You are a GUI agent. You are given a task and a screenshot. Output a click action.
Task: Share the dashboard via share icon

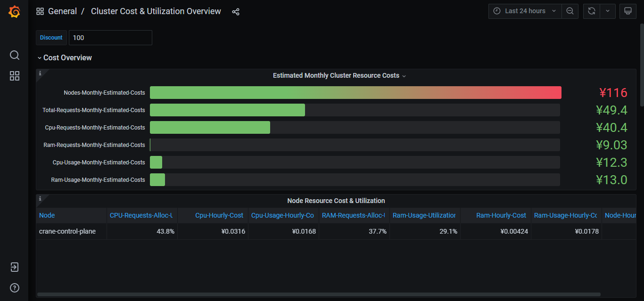coord(236,11)
